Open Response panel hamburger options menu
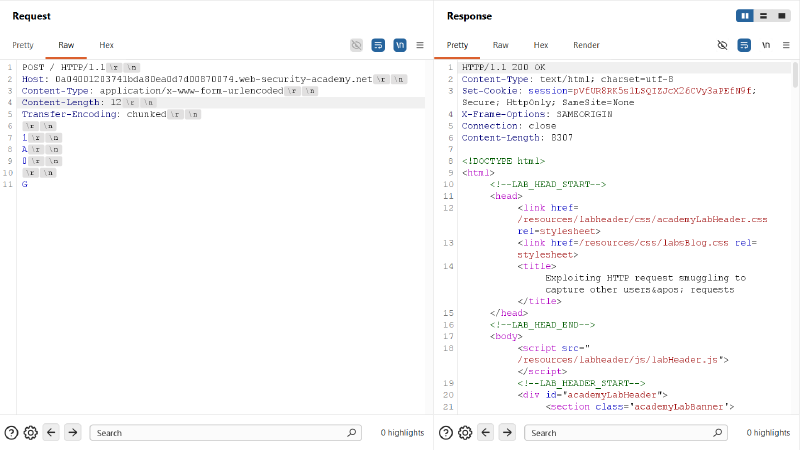Image resolution: width=800 pixels, height=450 pixels. click(x=786, y=45)
